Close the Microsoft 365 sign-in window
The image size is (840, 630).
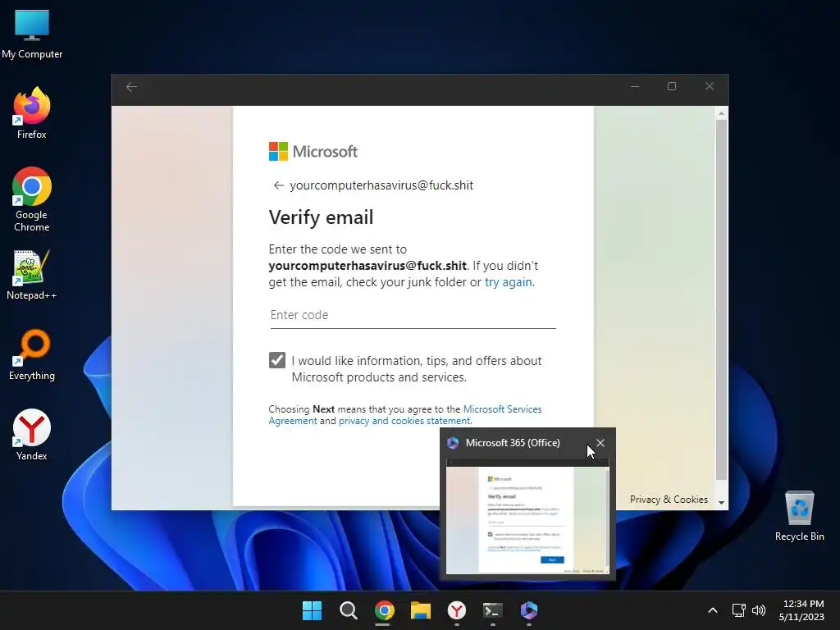(x=710, y=87)
